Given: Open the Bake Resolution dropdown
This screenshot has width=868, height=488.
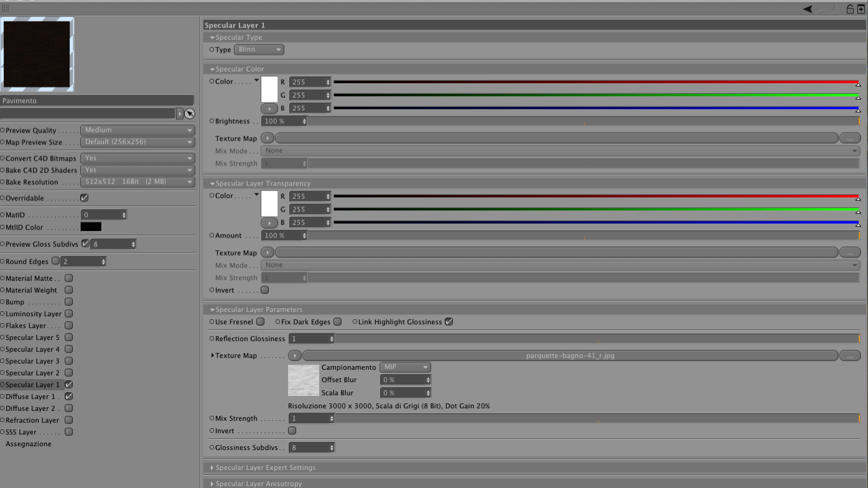Looking at the screenshot, I should (x=138, y=182).
